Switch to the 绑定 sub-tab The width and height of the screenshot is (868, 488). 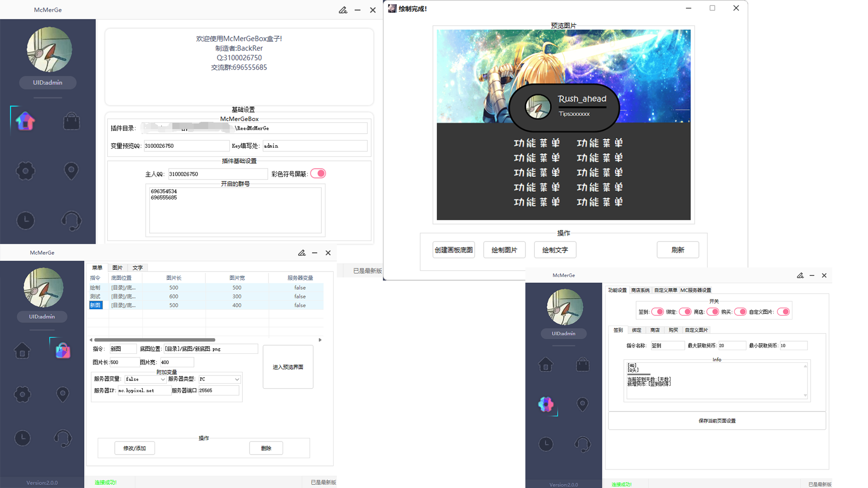click(x=637, y=330)
